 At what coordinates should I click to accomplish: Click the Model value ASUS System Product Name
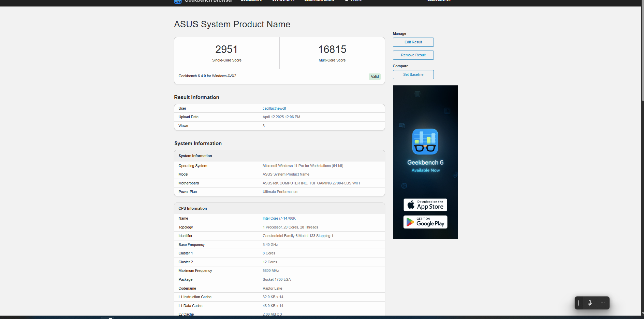pos(286,174)
